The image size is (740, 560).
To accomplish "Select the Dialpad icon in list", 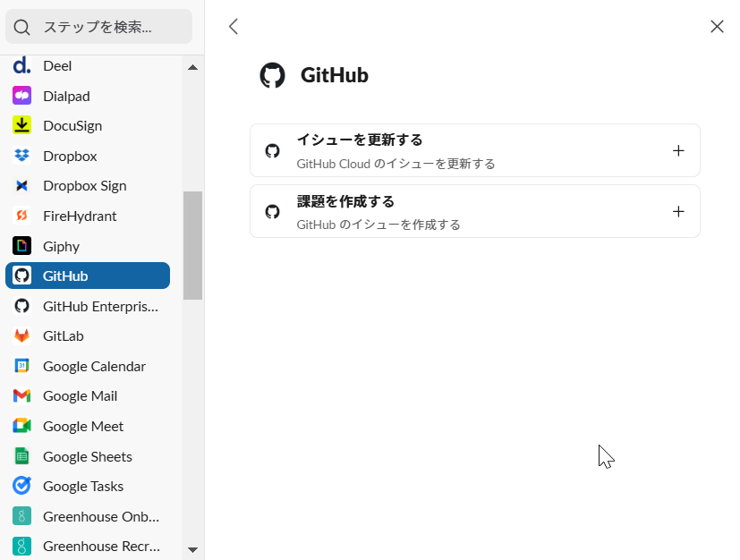I will [x=22, y=96].
